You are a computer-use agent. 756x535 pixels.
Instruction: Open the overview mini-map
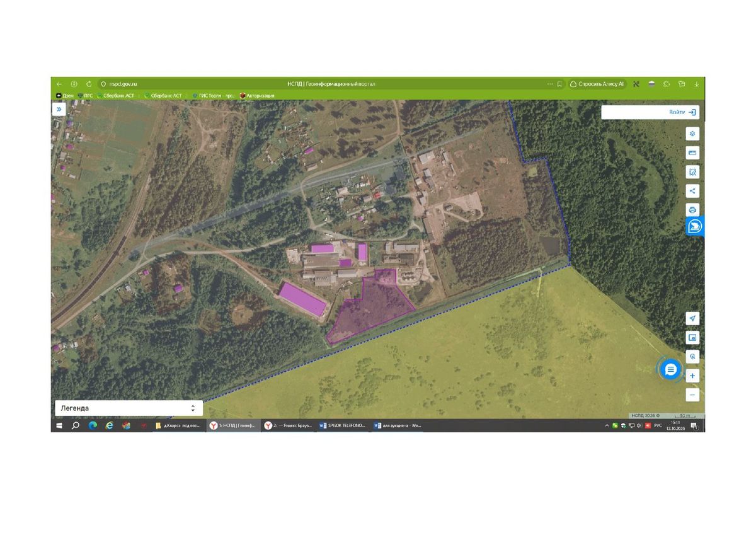pyautogui.click(x=692, y=338)
